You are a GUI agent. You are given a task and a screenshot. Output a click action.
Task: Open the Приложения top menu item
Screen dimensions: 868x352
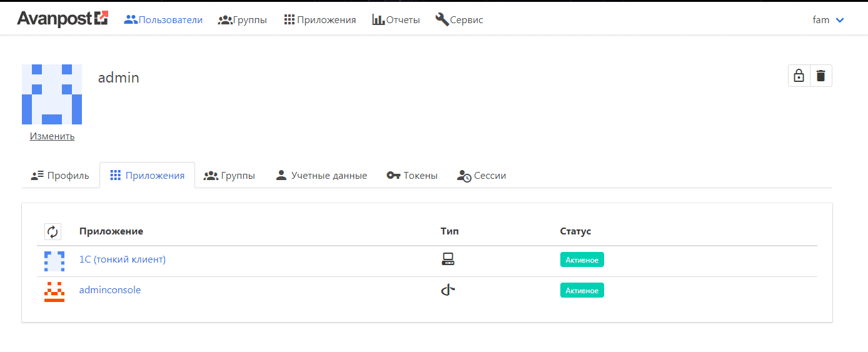pos(320,20)
